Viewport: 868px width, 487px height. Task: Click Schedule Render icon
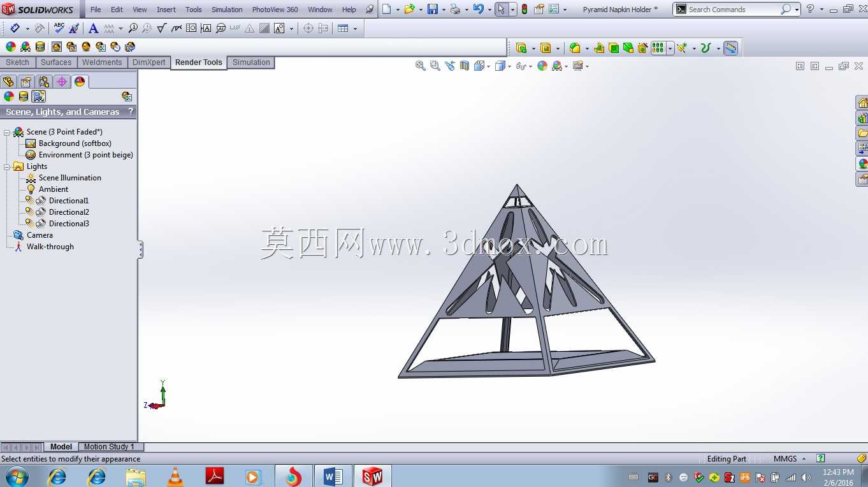(115, 47)
